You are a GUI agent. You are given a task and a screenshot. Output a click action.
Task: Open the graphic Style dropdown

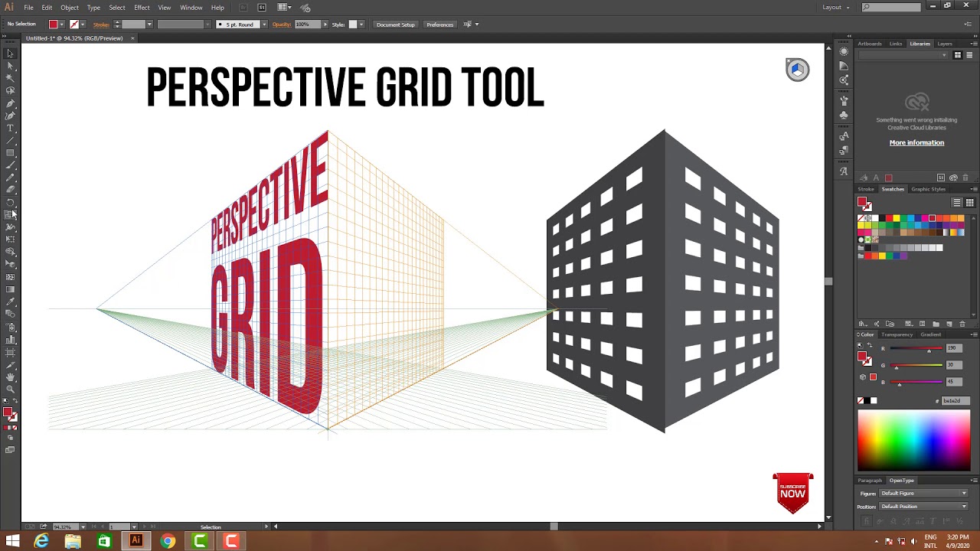[x=362, y=24]
